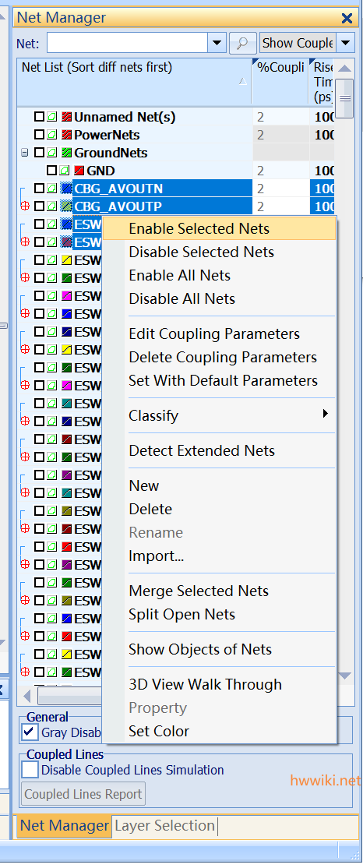Click the CBG_AVOUTN green shape icon
Viewport: 363px width, 868px height.
click(54, 189)
